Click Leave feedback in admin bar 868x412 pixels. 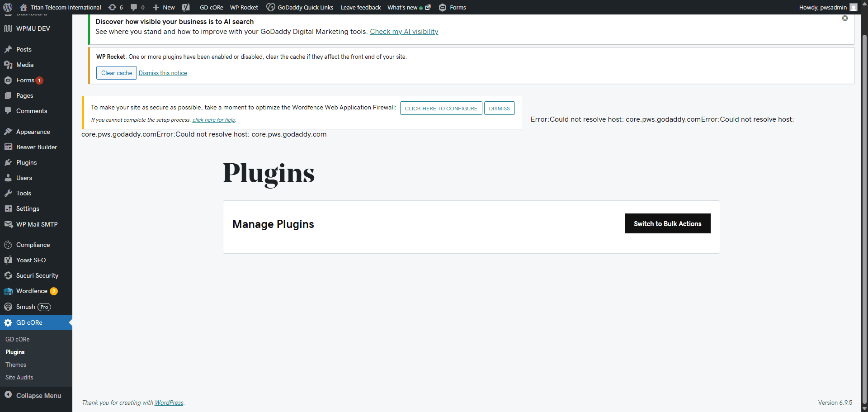click(361, 7)
